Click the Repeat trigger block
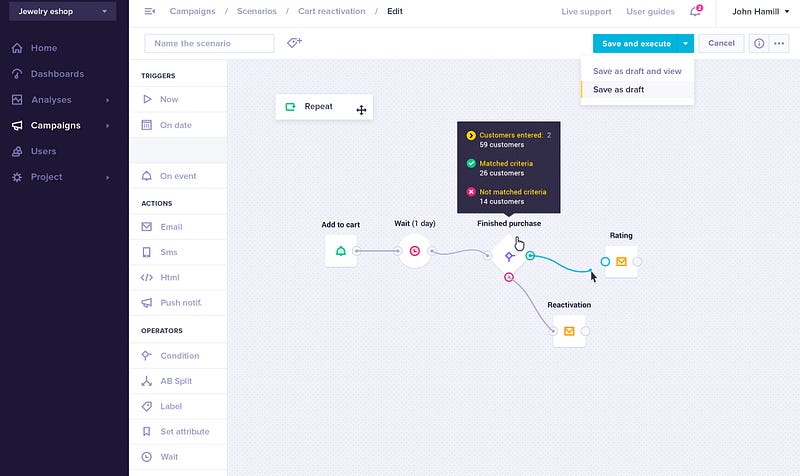Screen dimensions: 800x476 coord(324,107)
